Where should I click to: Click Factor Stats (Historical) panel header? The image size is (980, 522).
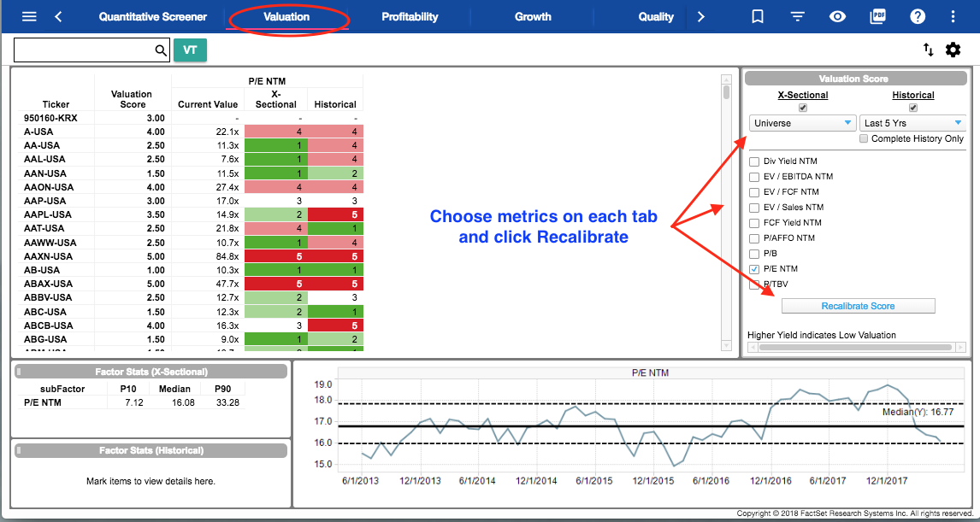click(x=151, y=450)
